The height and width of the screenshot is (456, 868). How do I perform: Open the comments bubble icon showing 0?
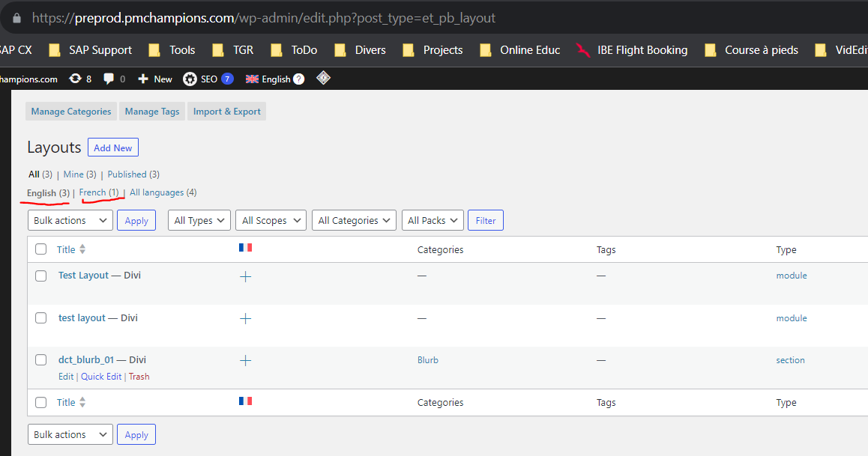coord(114,79)
